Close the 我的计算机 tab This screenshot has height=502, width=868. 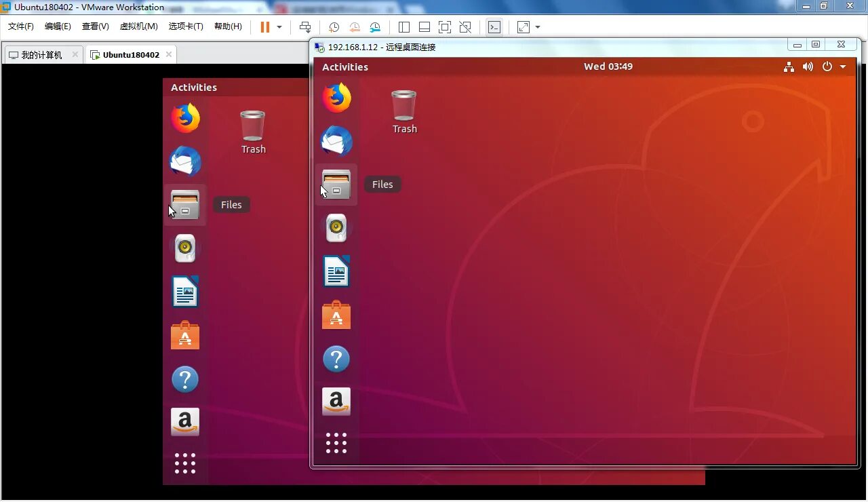75,54
